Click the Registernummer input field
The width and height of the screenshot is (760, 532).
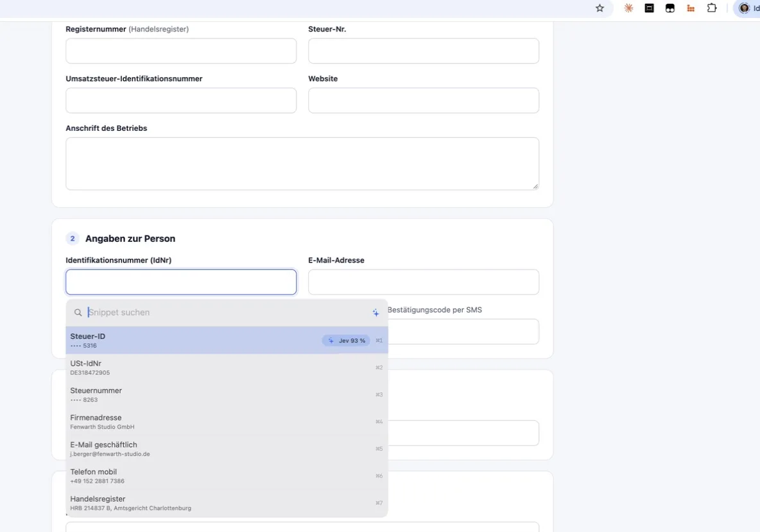coord(181,51)
